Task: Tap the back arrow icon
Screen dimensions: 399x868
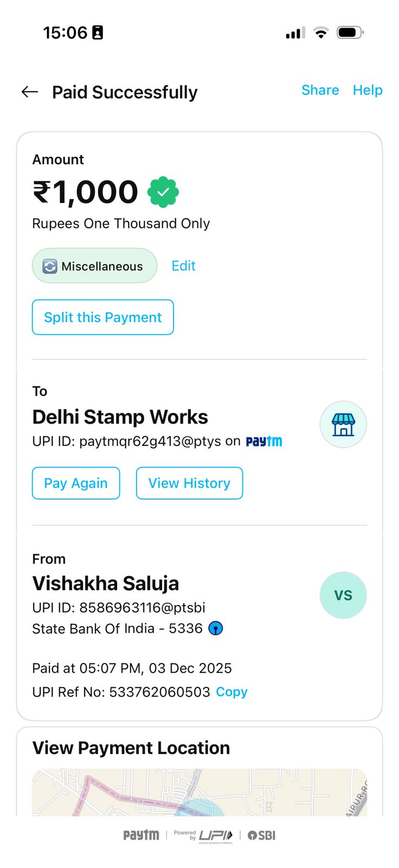Action: pos(30,92)
